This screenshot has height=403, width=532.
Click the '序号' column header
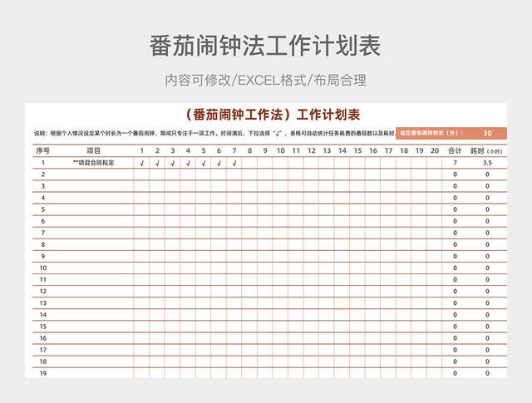click(43, 150)
